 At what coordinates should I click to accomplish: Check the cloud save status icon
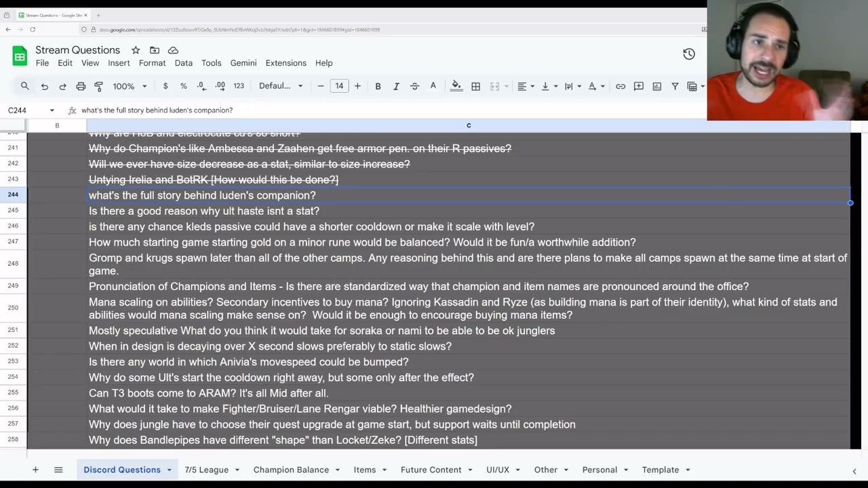[x=173, y=50]
